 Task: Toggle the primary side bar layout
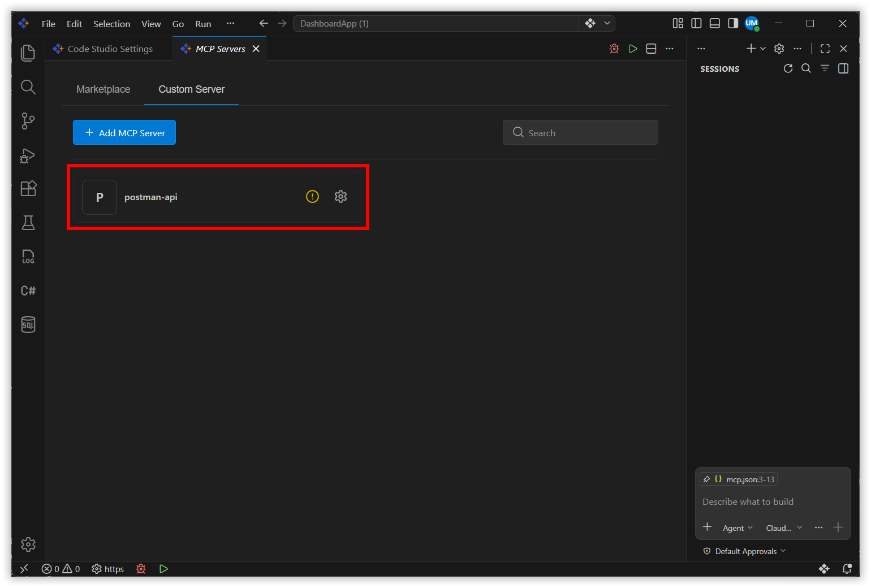tap(696, 23)
